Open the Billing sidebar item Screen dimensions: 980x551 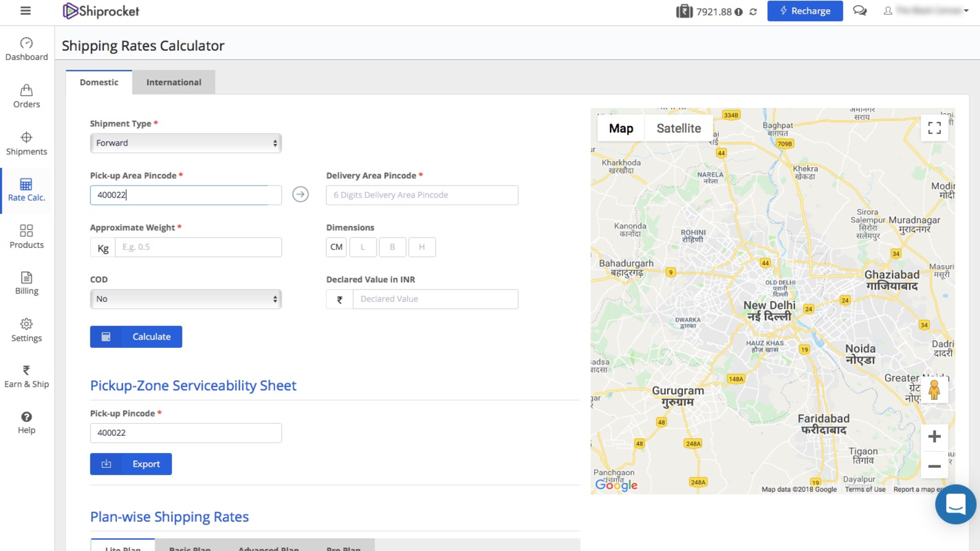point(26,283)
